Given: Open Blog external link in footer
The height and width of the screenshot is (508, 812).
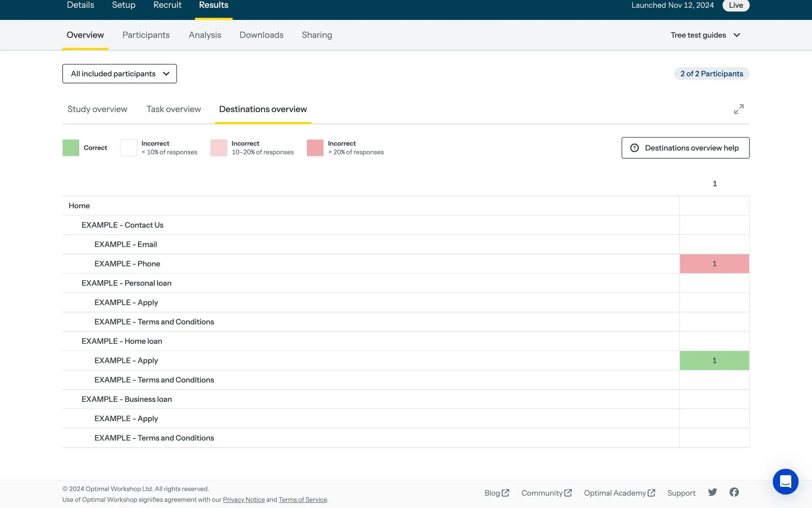Looking at the screenshot, I should [x=497, y=493].
